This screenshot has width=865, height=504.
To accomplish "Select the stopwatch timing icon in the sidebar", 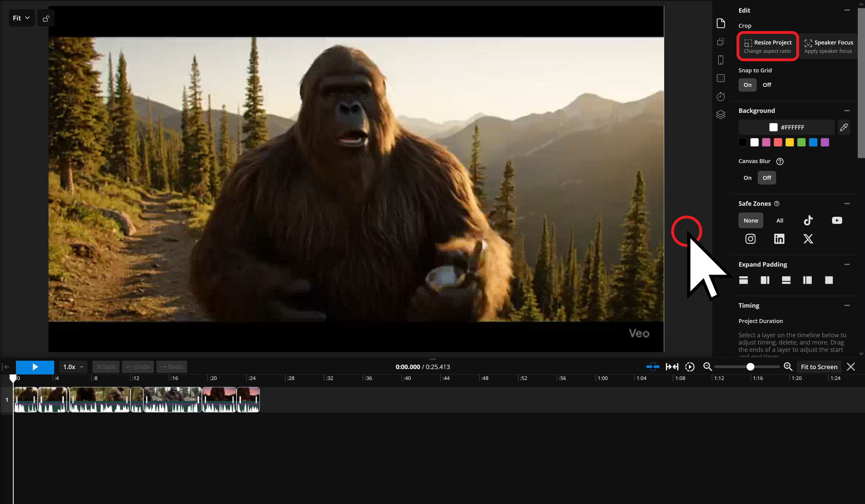I will [x=721, y=96].
